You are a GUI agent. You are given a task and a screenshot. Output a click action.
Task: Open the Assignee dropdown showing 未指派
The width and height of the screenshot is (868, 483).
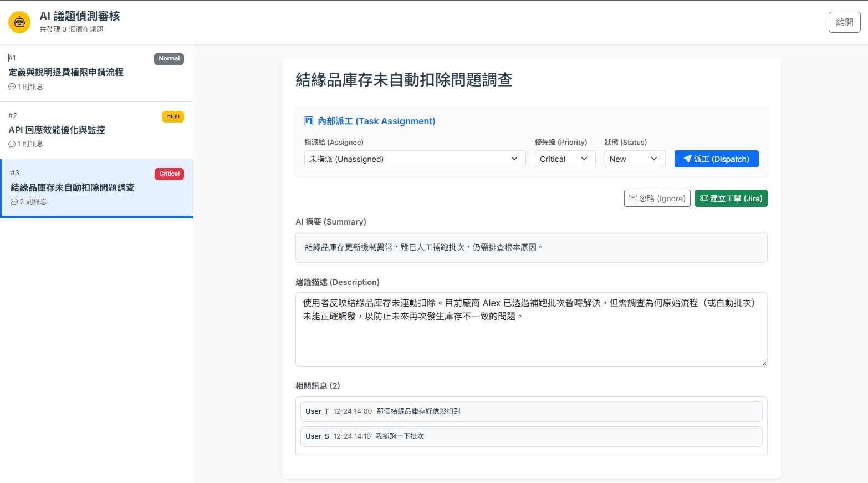click(x=414, y=159)
